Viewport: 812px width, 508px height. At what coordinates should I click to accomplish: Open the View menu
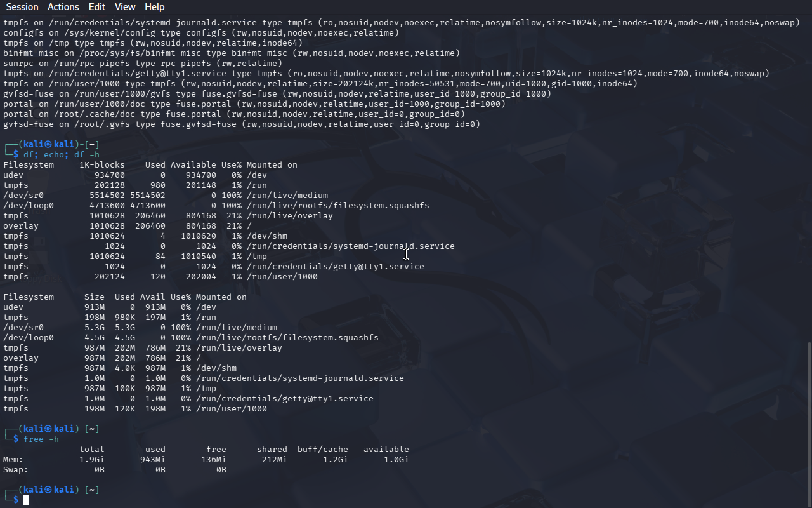(x=125, y=7)
